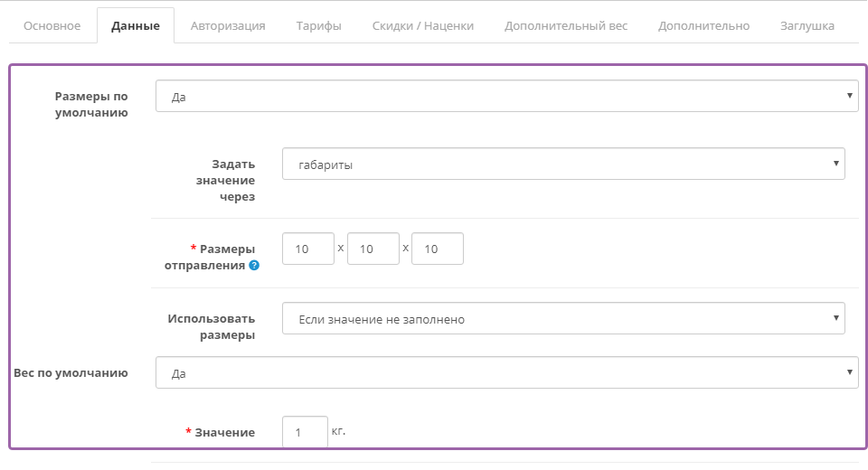Expand the Размеры по умолчанию dropdown
Viewport: 868px width, 470px height.
click(x=506, y=96)
